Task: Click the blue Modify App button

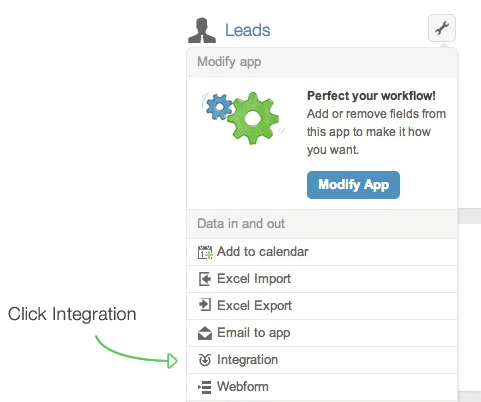Action: coord(353,185)
